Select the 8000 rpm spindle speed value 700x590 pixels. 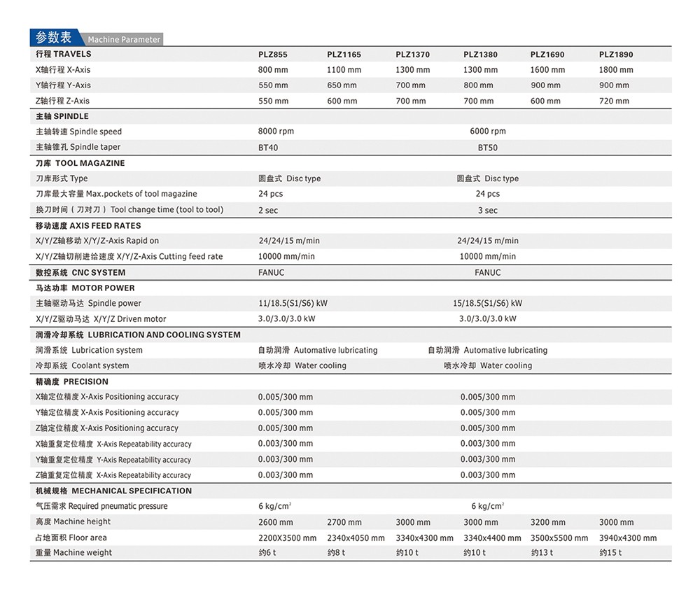click(x=276, y=132)
